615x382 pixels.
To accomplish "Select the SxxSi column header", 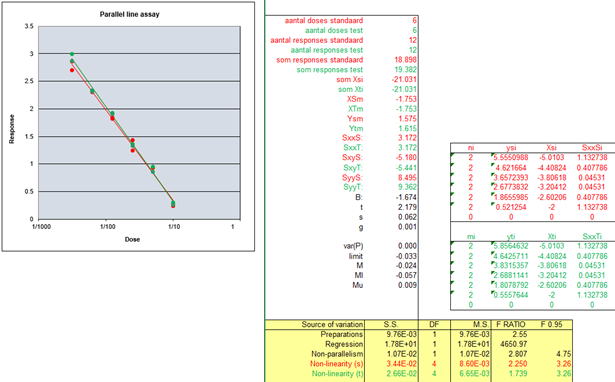I will coord(592,147).
